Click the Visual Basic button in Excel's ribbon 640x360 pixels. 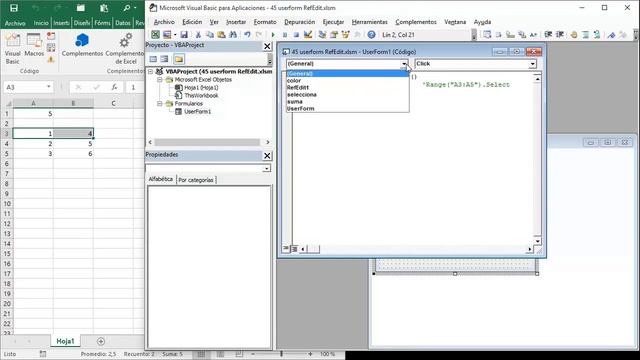pyautogui.click(x=12, y=49)
